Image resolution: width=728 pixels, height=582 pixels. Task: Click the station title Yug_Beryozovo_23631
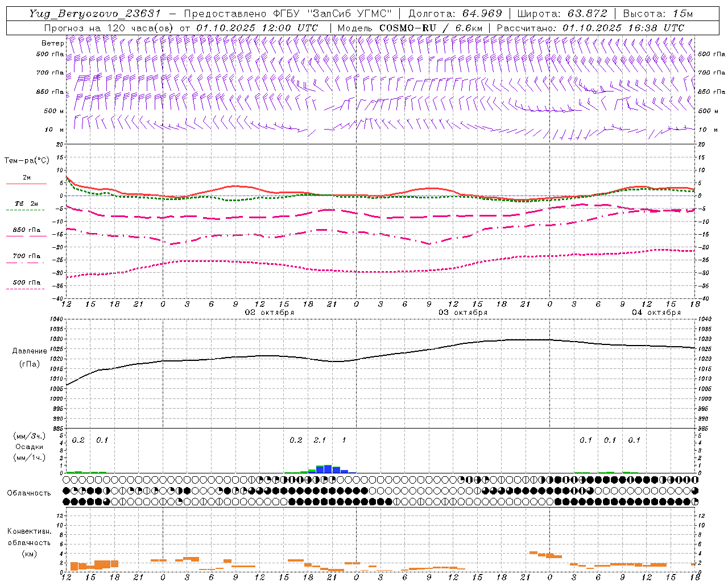[95, 14]
